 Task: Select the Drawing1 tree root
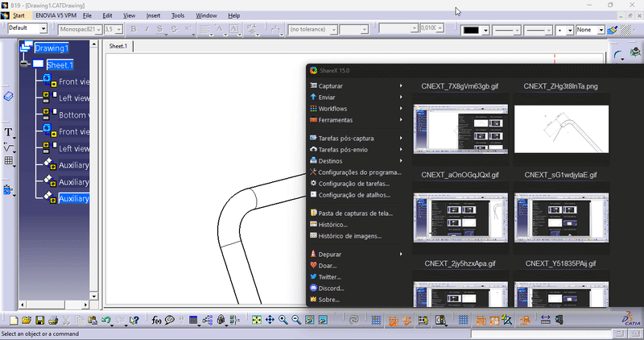coord(52,48)
